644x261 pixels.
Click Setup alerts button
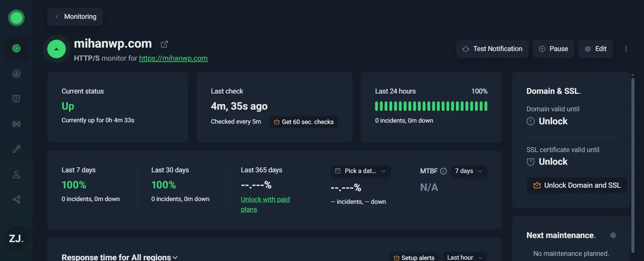click(x=414, y=258)
